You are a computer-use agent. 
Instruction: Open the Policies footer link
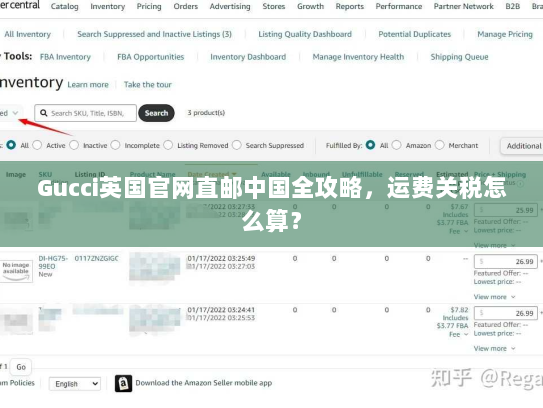pos(18,383)
